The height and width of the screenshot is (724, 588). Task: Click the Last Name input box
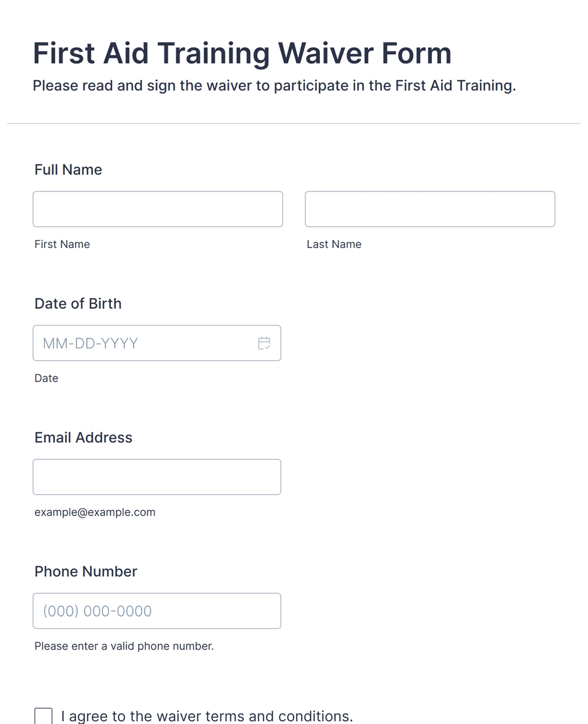[x=430, y=209]
